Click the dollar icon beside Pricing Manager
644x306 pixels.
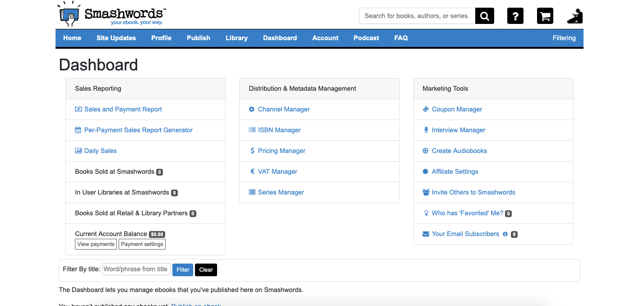point(252,151)
